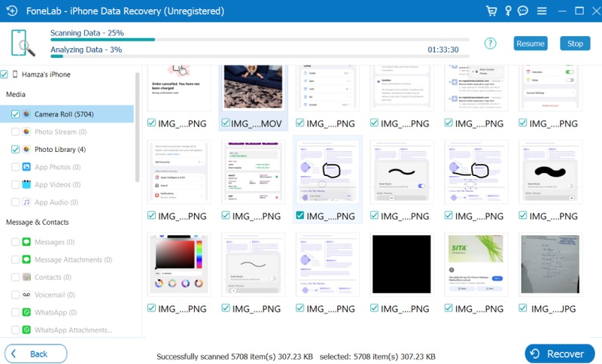Check the Voicemail checkbox

tap(15, 295)
